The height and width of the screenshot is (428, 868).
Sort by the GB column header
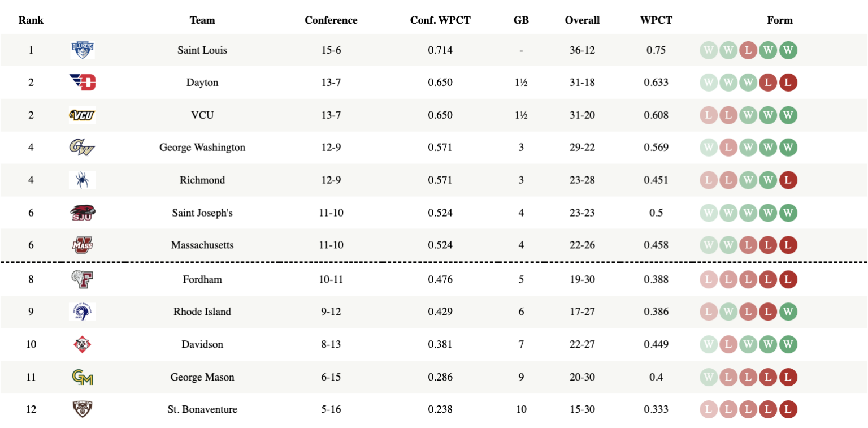(x=521, y=20)
